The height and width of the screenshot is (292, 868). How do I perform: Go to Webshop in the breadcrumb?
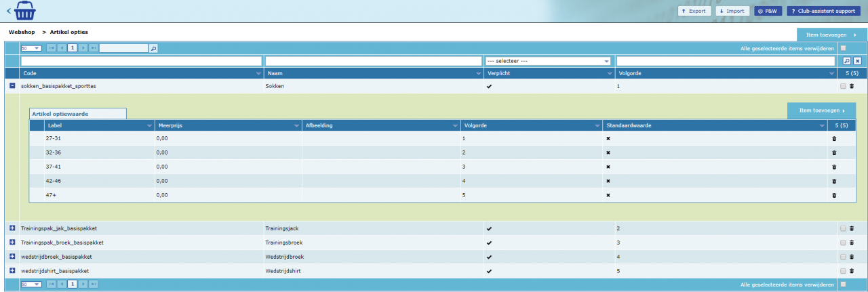(22, 32)
